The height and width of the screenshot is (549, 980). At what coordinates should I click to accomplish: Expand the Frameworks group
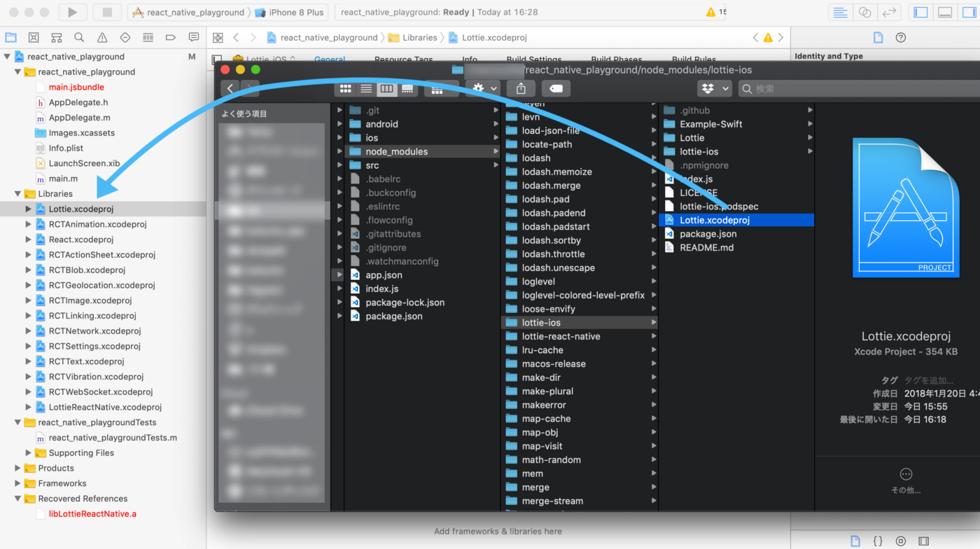point(17,484)
